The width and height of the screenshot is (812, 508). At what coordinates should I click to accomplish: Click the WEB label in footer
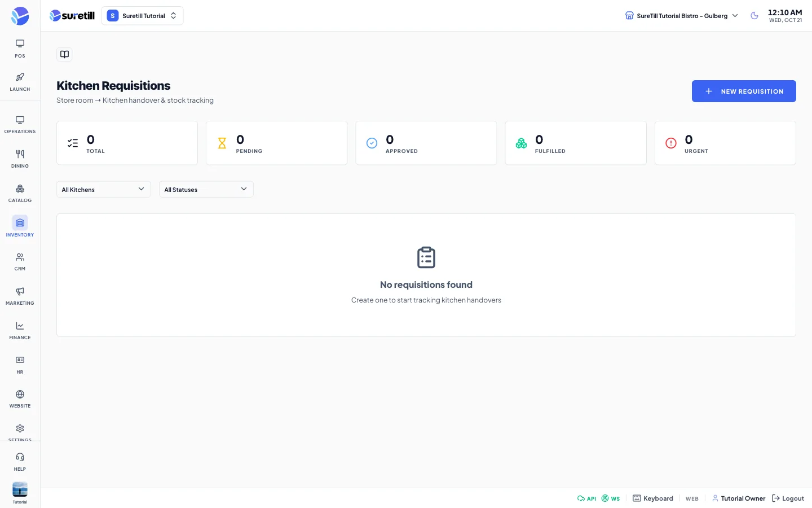point(692,498)
